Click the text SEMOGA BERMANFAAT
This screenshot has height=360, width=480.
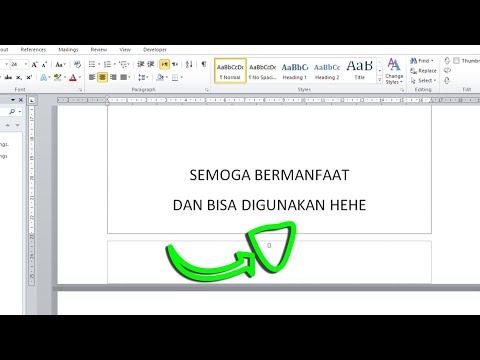click(x=269, y=175)
